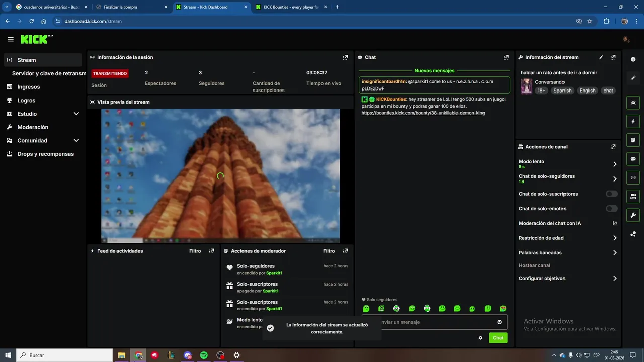Screen dimensions: 644x362
Task: Click the wrench icon in right rail
Action: pyautogui.click(x=633, y=215)
